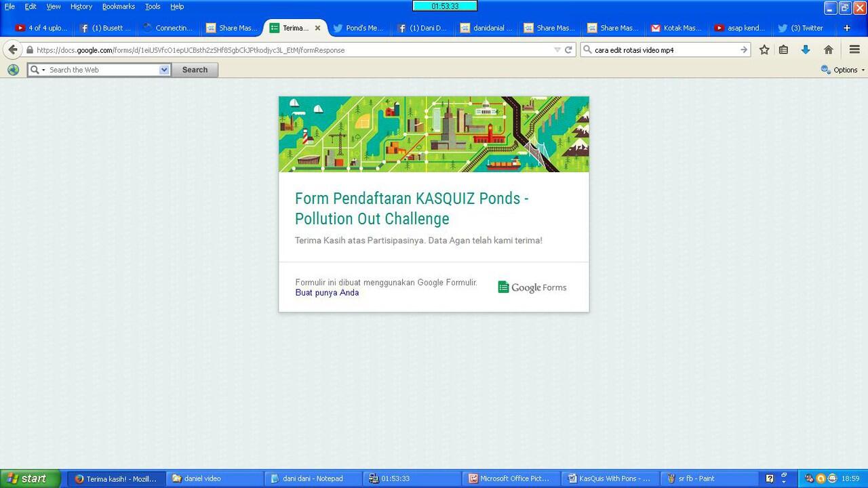The image size is (868, 488).
Task: Go to the home page icon
Action: 828,49
